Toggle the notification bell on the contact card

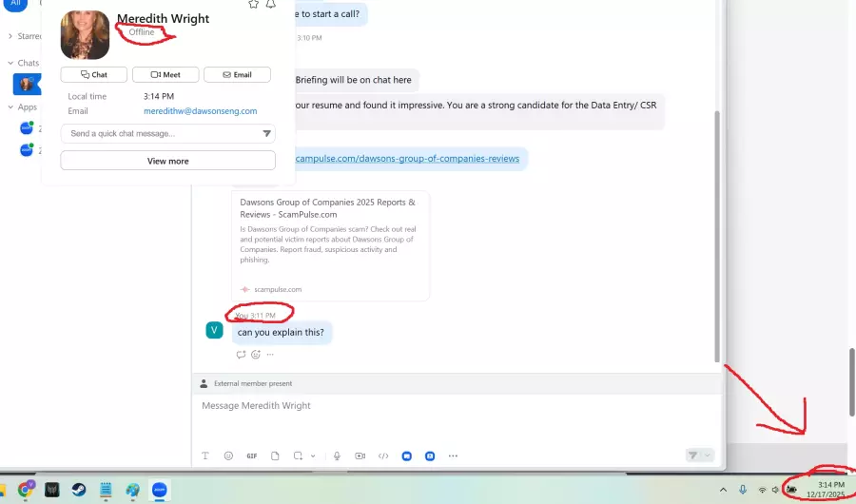(271, 4)
